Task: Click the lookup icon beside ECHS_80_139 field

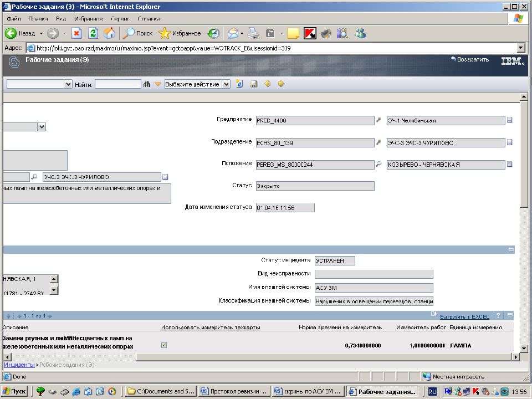Action: (378, 142)
